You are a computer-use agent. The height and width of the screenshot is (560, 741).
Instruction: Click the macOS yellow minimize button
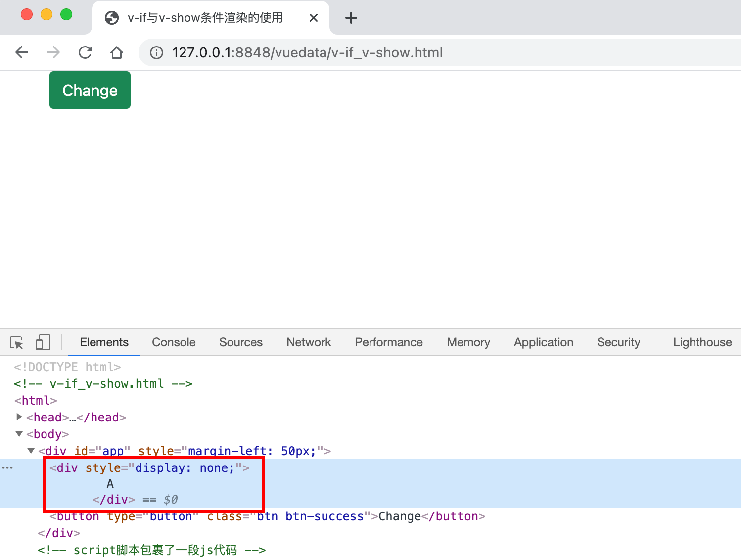pyautogui.click(x=46, y=15)
